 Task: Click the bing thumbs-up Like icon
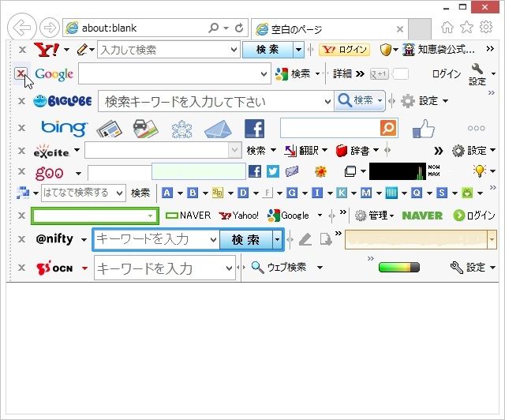(x=424, y=129)
